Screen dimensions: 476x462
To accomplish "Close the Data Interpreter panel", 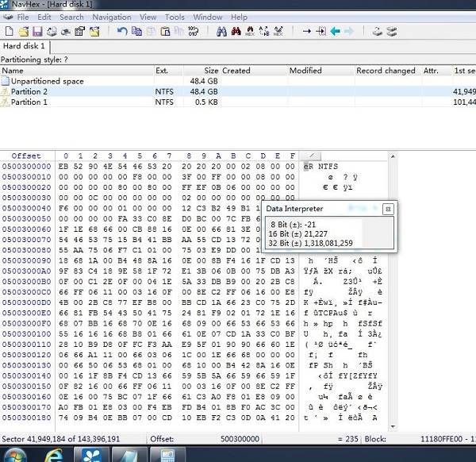I will (388, 209).
